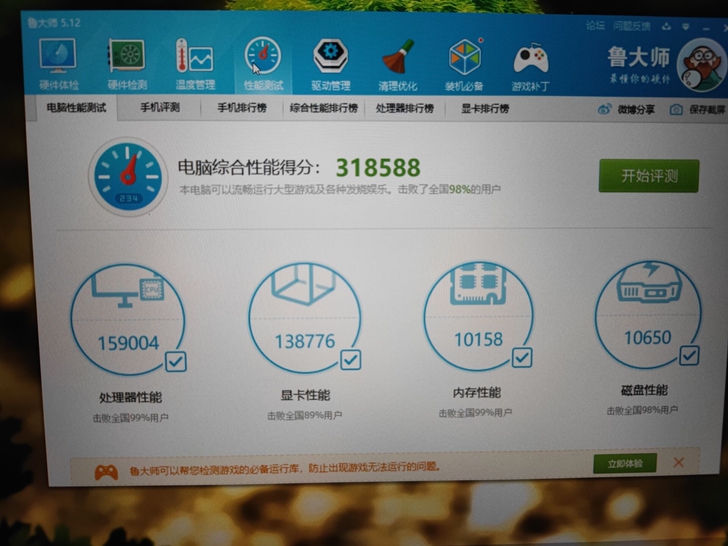
Task: Click the disk score 10650
Action: (647, 338)
